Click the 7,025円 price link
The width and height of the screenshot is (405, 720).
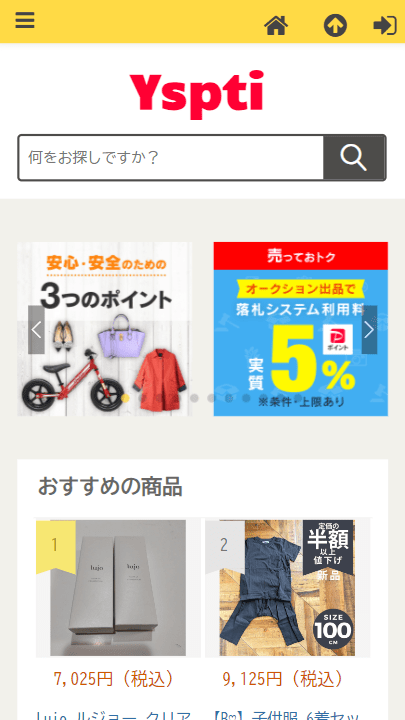click(115, 679)
